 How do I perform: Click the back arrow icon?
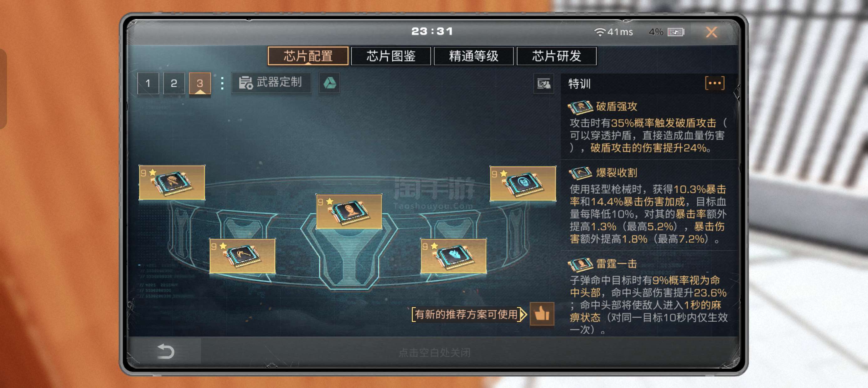point(165,351)
